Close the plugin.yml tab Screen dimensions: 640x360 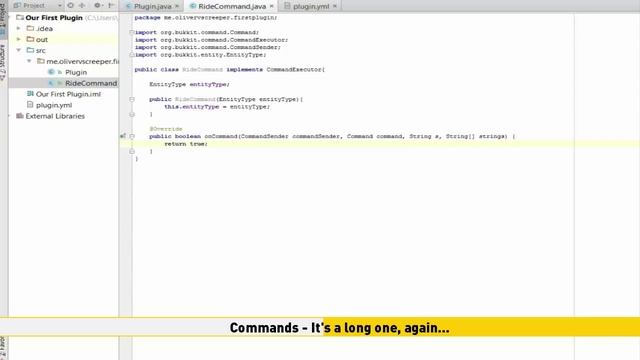click(x=335, y=6)
